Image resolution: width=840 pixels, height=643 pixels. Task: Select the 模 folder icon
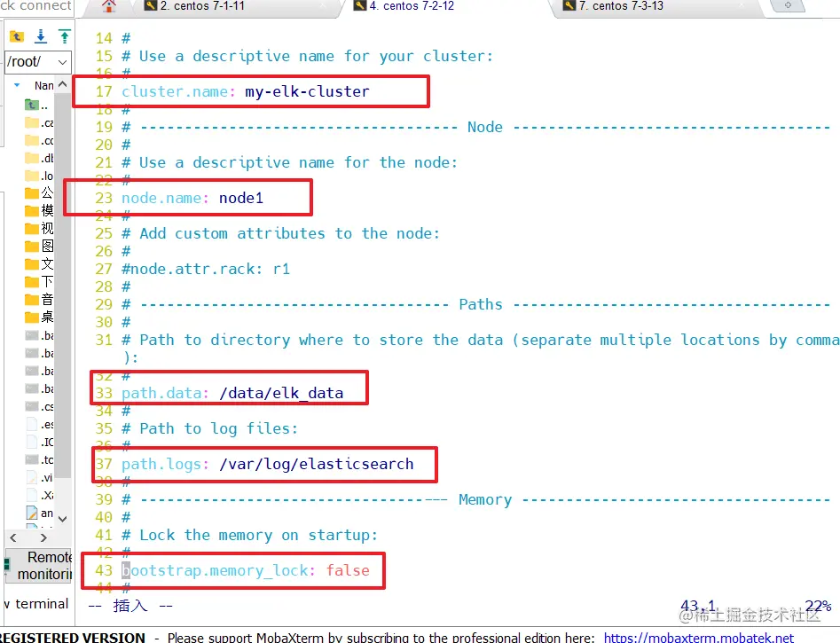(x=32, y=210)
